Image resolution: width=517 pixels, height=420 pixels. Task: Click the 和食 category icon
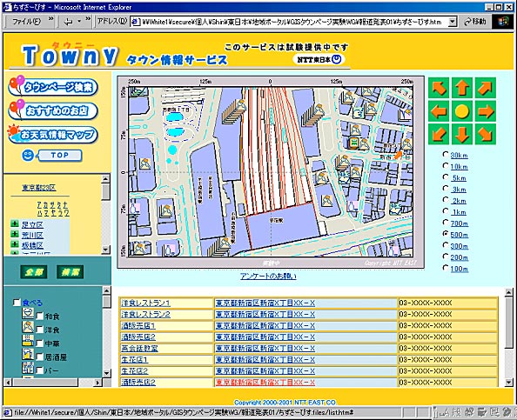[28, 313]
